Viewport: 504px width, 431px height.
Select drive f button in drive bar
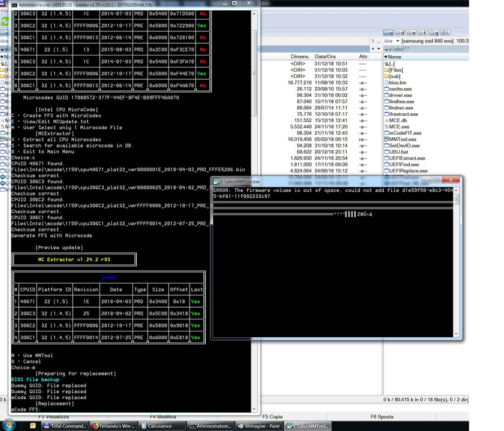(422, 32)
